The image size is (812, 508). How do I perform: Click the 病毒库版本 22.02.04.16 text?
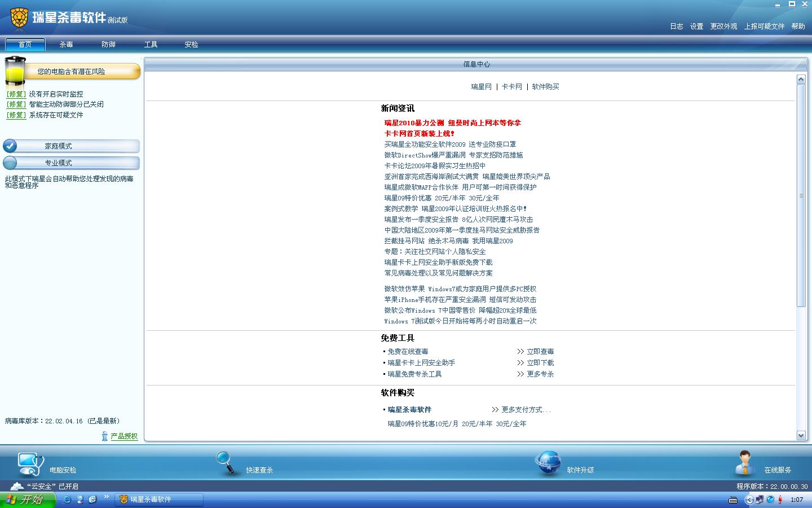coord(62,421)
